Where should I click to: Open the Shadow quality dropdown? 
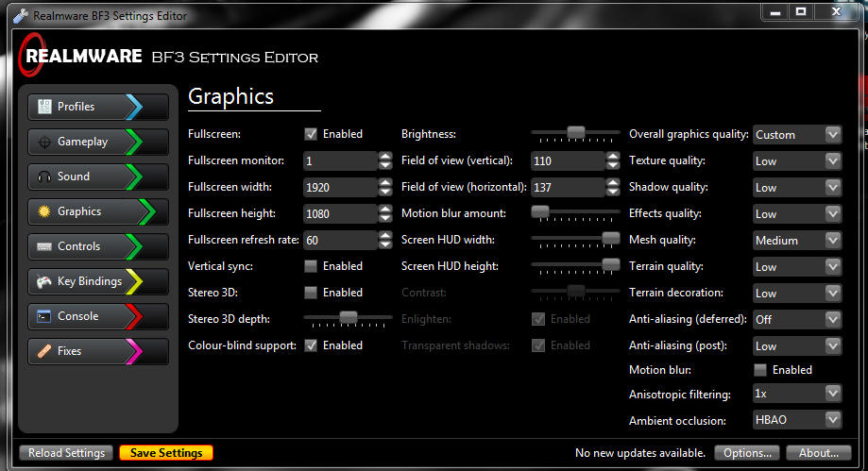click(797, 188)
